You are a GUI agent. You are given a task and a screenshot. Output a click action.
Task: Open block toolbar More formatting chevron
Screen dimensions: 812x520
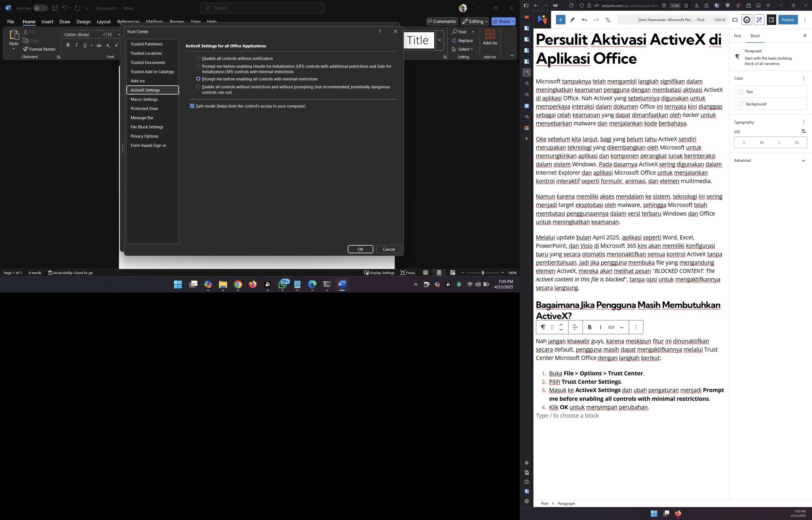[x=622, y=327]
